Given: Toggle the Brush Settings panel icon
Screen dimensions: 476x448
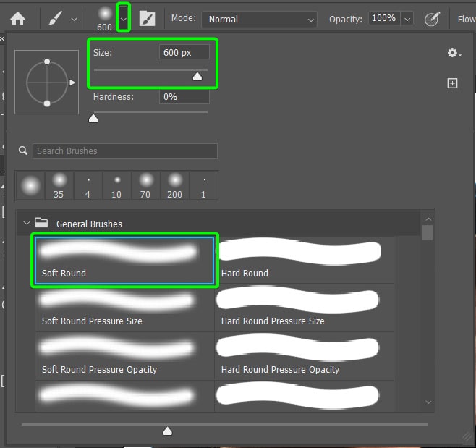Looking at the screenshot, I should click(147, 19).
